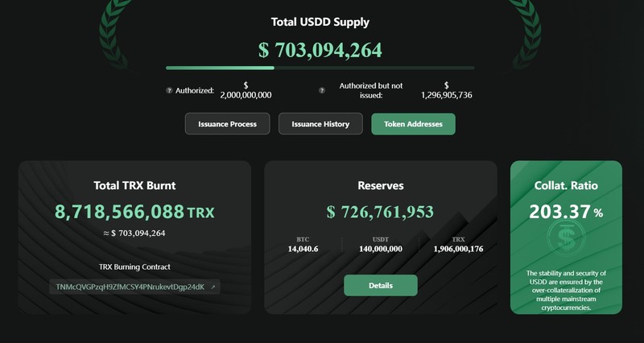Click the TRX Burning Contract label
The width and height of the screenshot is (644, 343).
tap(134, 267)
